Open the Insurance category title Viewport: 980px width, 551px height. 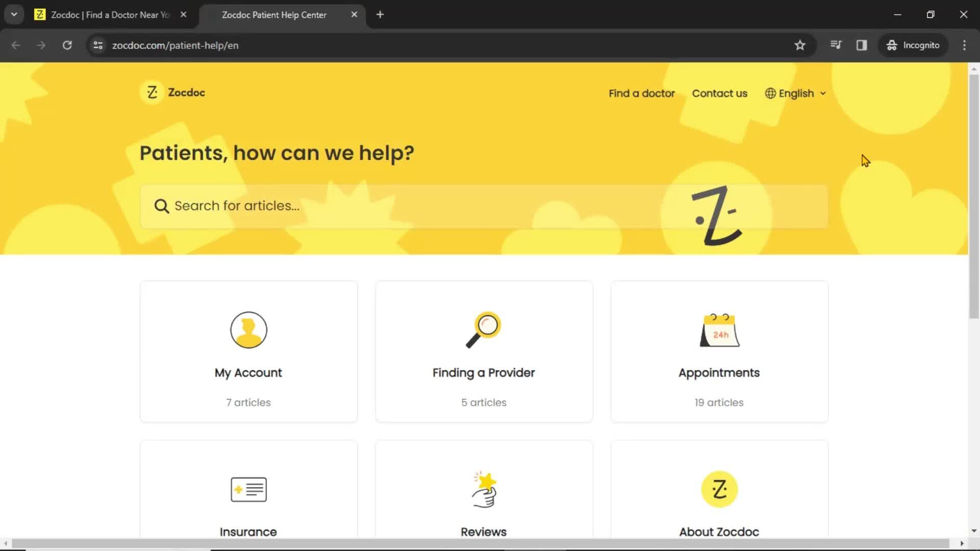click(x=249, y=532)
